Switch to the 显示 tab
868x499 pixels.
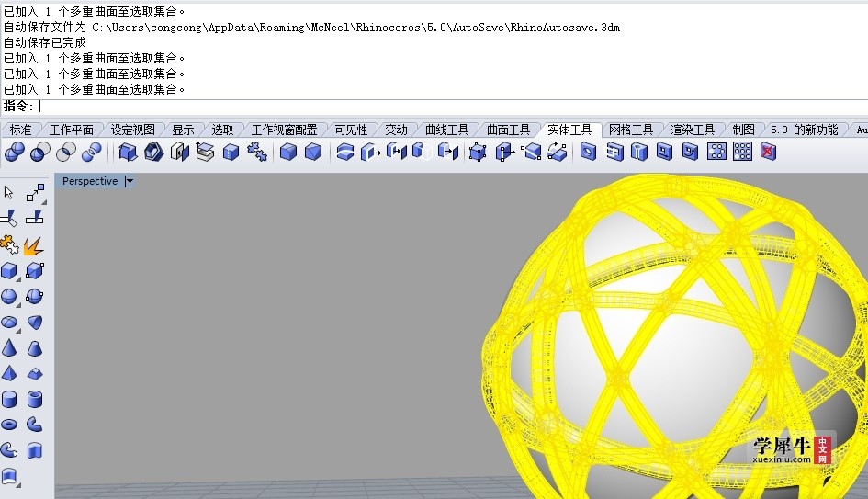[x=183, y=130]
